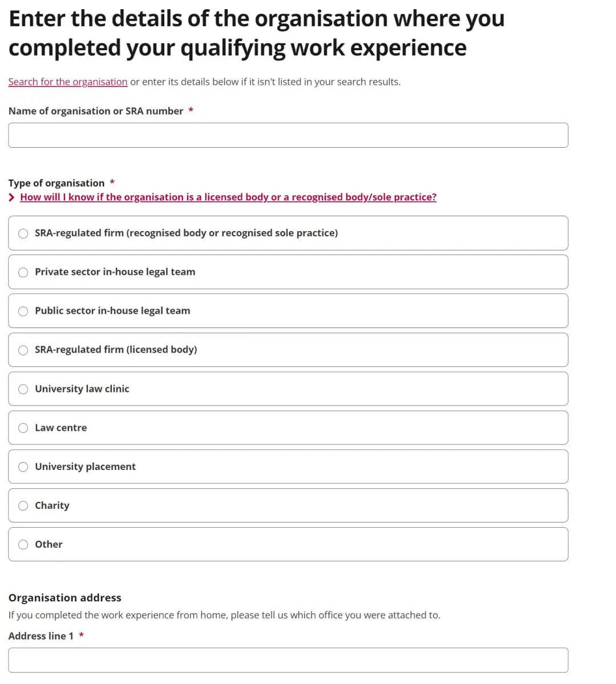616x684 pixels.
Task: Click the work-from-home office hint text
Action: (224, 615)
